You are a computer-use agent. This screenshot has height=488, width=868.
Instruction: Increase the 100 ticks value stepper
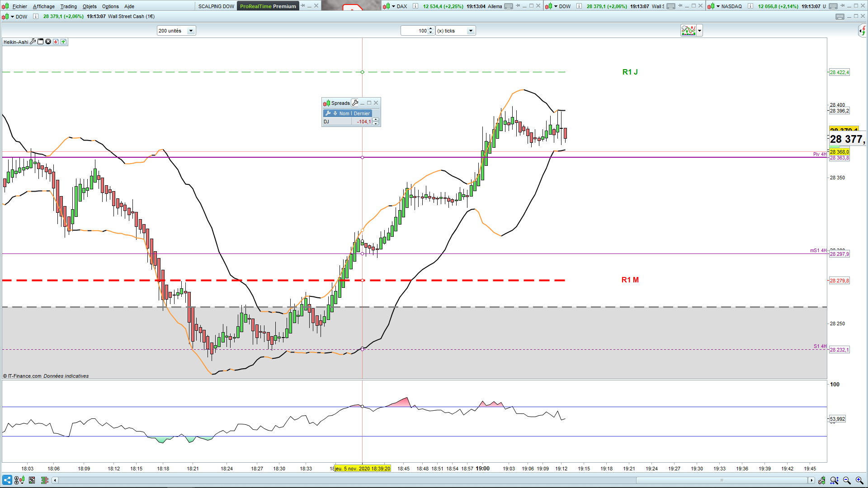(x=430, y=29)
